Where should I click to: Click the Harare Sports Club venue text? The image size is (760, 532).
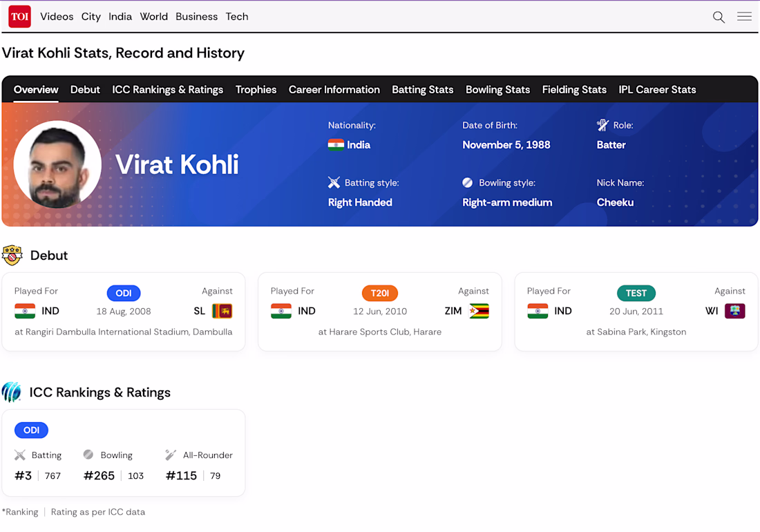pos(380,332)
